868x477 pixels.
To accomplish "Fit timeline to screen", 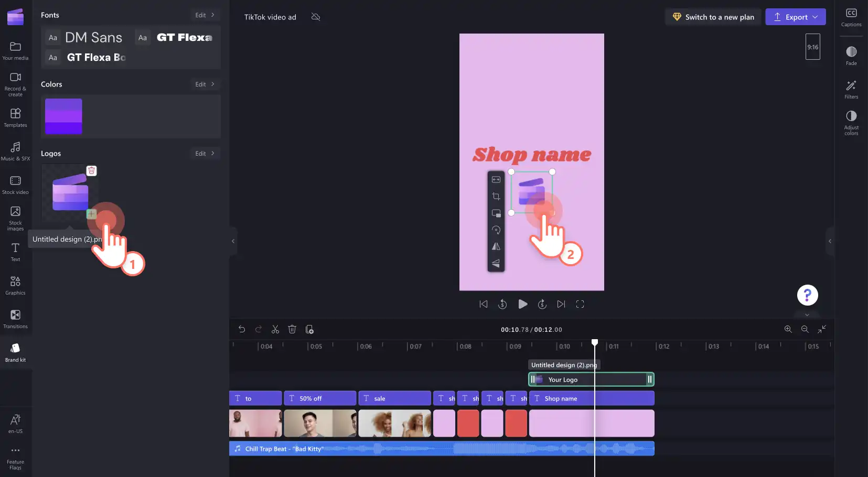I will (822, 329).
